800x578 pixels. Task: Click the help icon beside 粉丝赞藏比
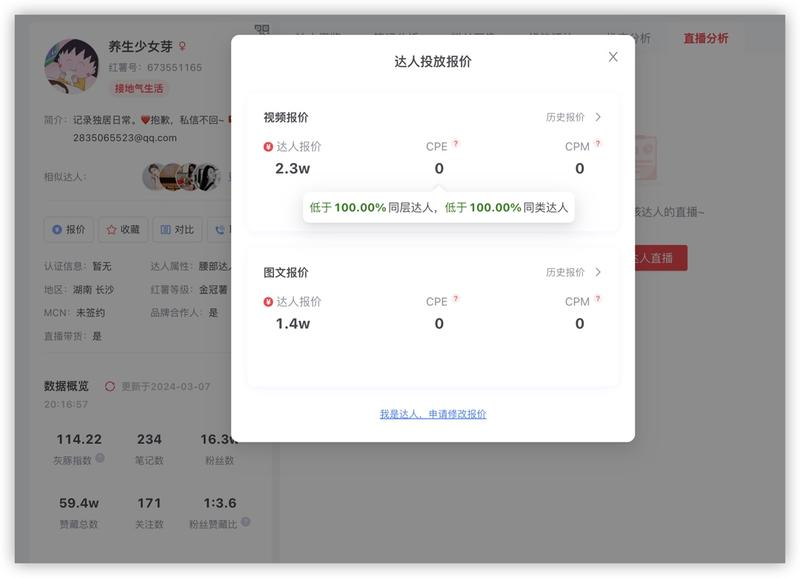(246, 521)
